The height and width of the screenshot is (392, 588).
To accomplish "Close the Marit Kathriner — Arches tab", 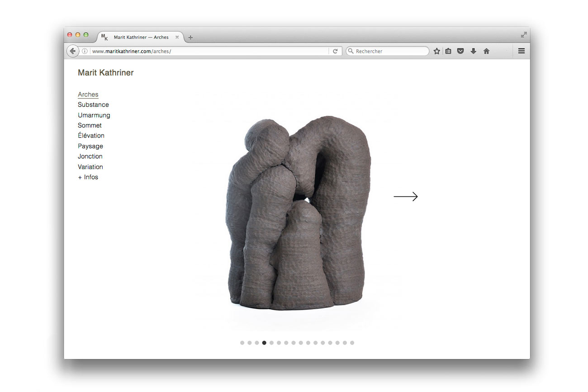I will [x=177, y=37].
